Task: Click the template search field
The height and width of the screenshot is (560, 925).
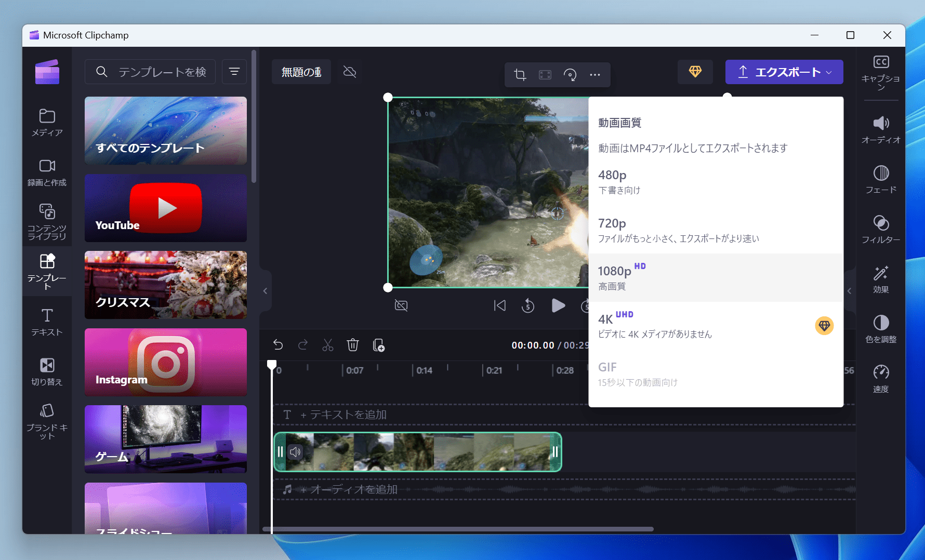Action: pos(150,72)
